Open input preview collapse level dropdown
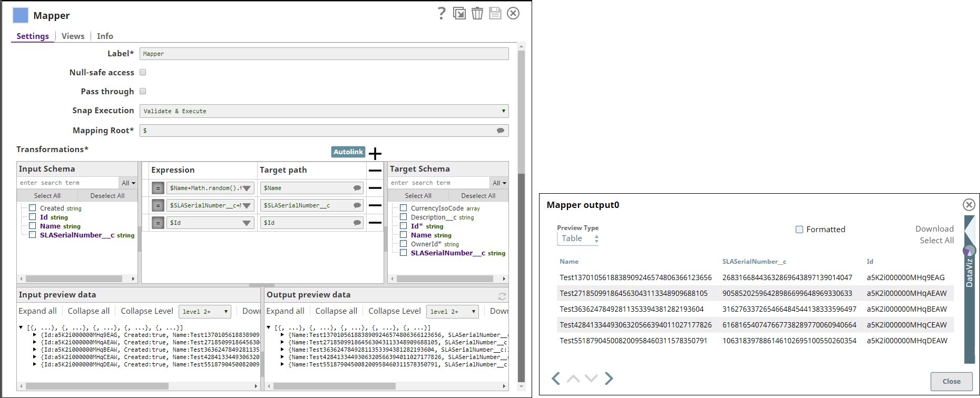This screenshot has width=980, height=398. click(205, 312)
